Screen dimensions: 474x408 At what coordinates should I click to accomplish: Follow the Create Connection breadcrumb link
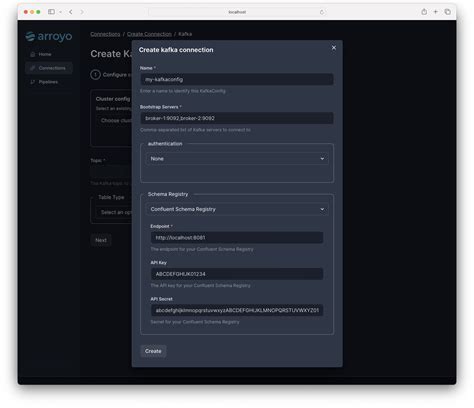click(x=149, y=34)
